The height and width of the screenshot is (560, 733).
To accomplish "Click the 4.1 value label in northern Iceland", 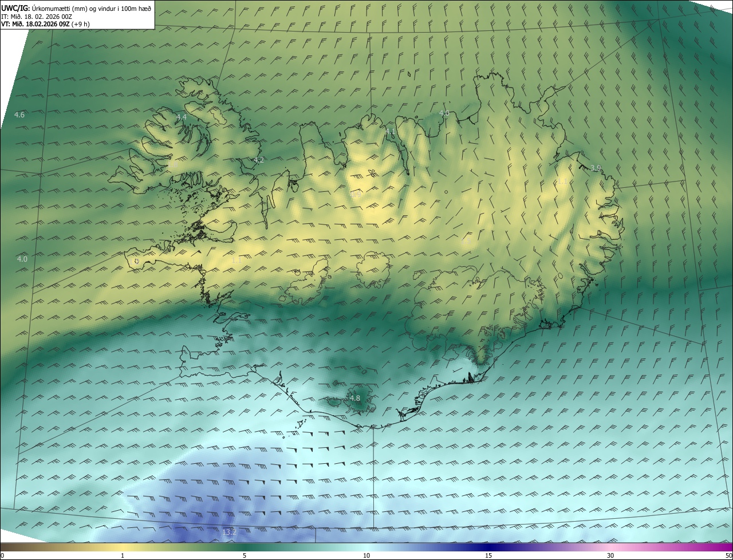I will [x=391, y=132].
